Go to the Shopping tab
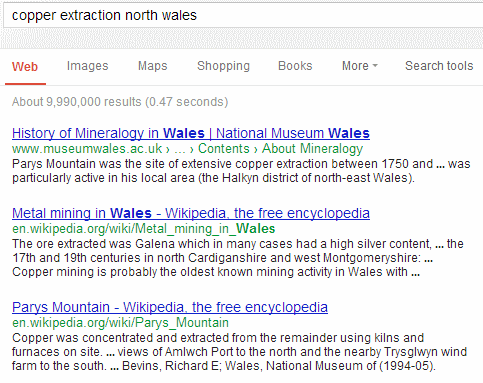 [x=223, y=66]
